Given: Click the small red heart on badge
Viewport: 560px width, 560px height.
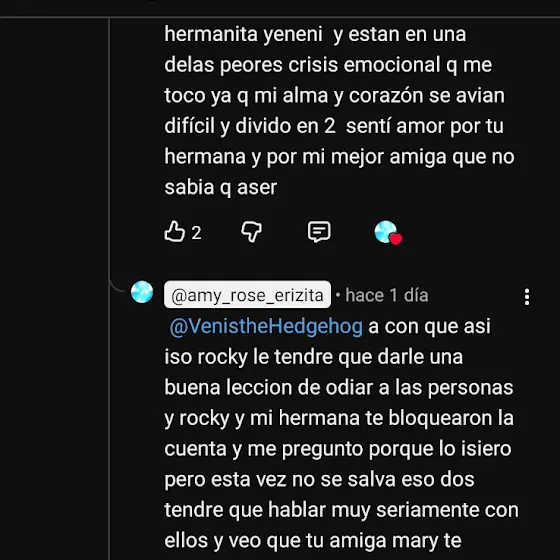Looking at the screenshot, I should click(x=396, y=239).
